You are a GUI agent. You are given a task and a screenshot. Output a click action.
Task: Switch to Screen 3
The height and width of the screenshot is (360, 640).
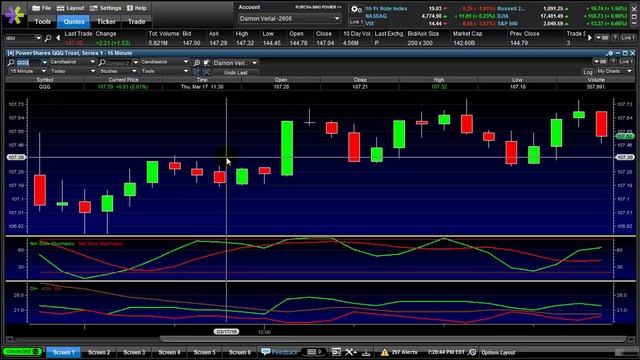pyautogui.click(x=134, y=352)
